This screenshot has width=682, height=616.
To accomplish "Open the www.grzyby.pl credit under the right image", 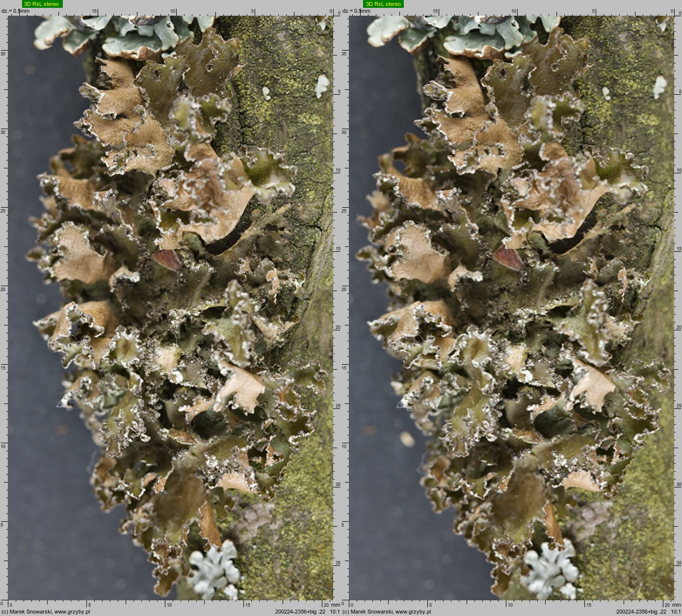I will click(x=413, y=612).
